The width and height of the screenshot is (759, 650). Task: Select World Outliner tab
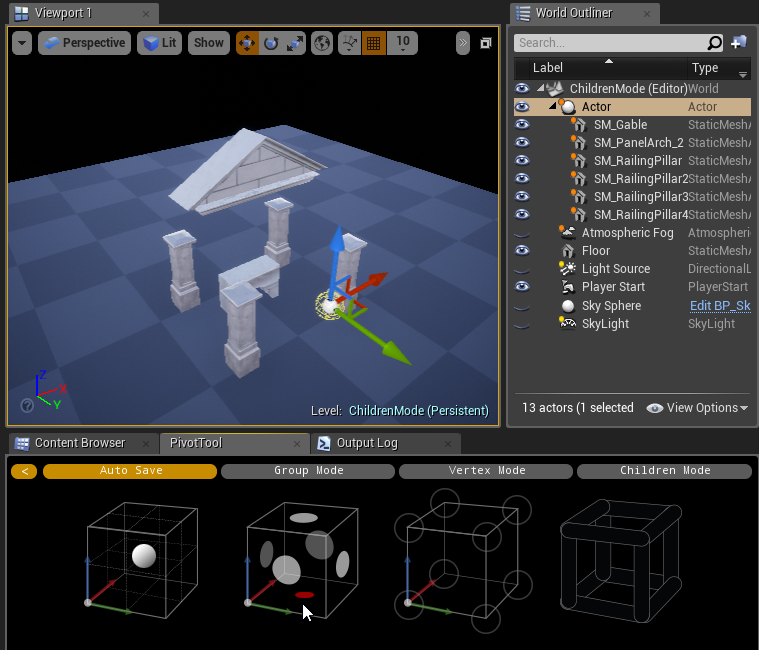click(583, 13)
